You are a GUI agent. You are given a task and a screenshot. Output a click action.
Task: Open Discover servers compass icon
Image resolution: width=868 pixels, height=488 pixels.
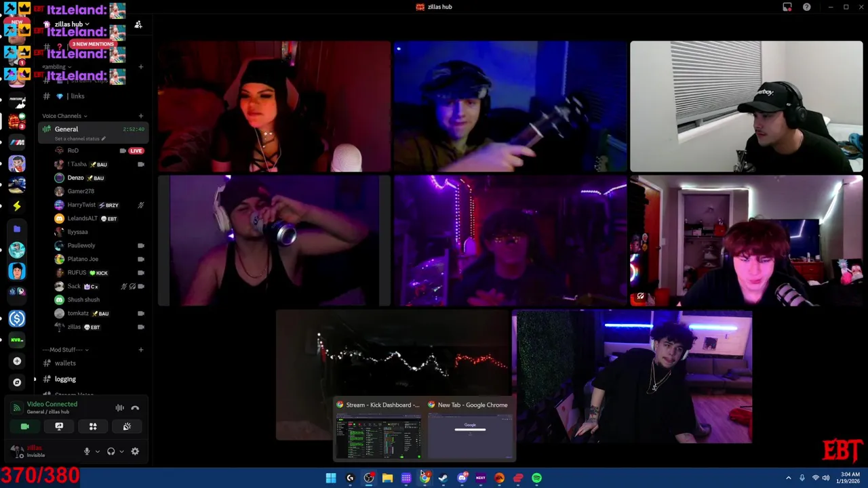tap(17, 382)
